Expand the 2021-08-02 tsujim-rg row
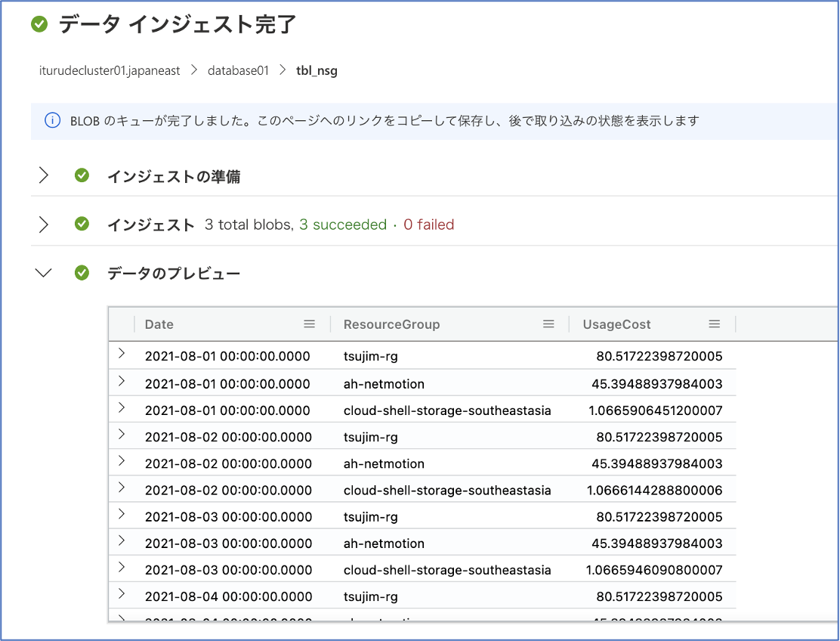 point(122,434)
